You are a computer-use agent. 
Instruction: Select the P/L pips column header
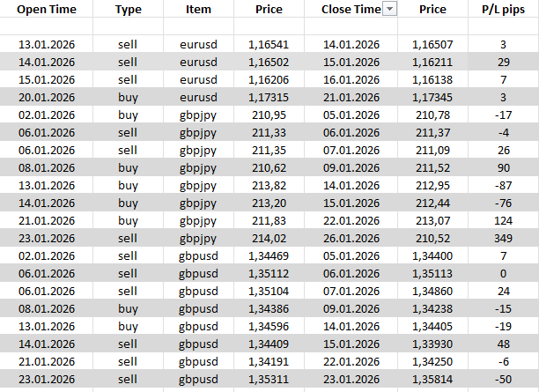click(x=503, y=10)
